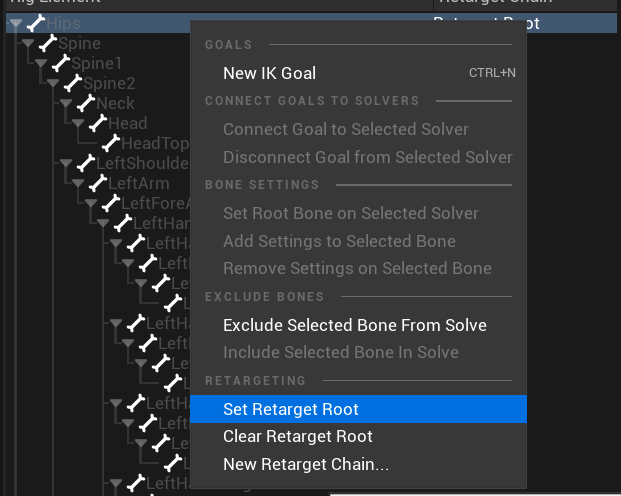The width and height of the screenshot is (621, 496).
Task: Collapse the LeftForeArm bone node
Action: [x=91, y=203]
